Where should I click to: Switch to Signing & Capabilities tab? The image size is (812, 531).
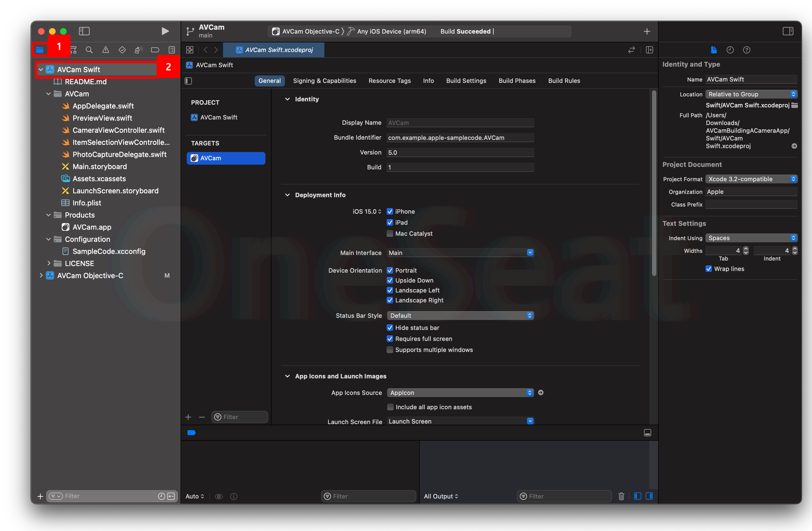325,81
